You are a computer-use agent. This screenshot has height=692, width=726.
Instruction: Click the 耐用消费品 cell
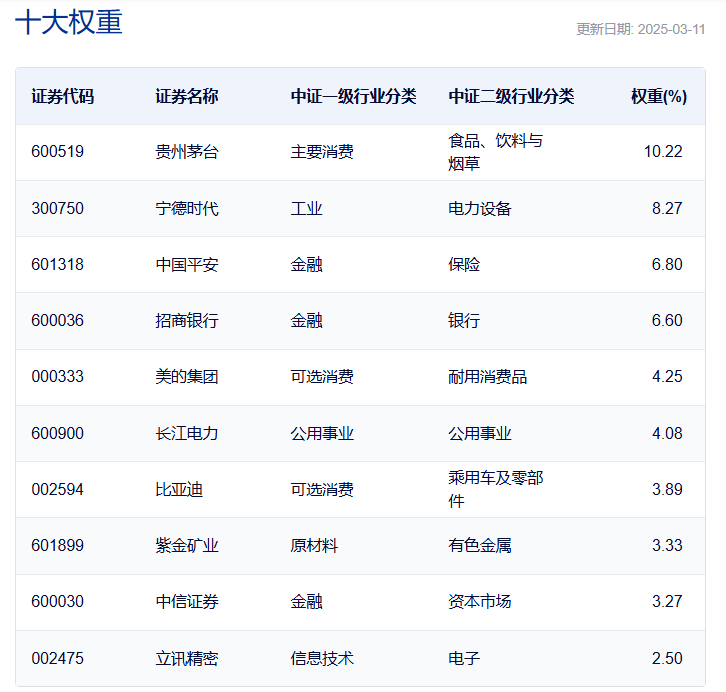[488, 376]
